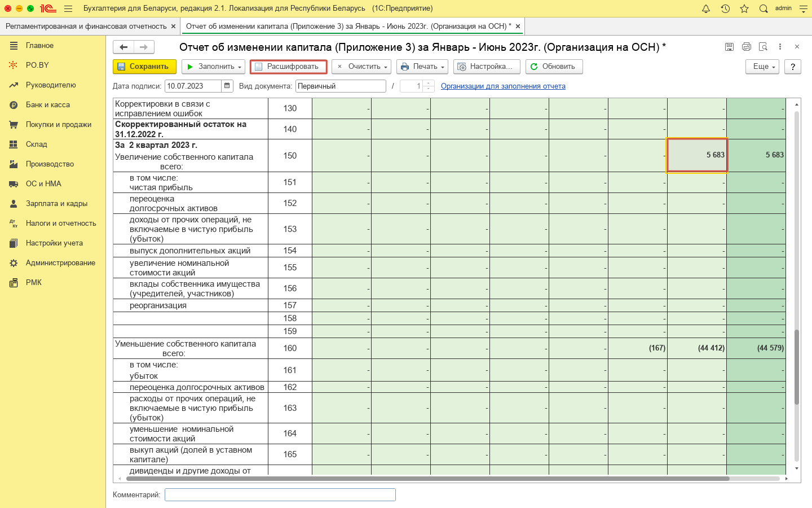Switch to Регламентированная и финансовая отчетность tab
812x508 pixels.
pyautogui.click(x=86, y=26)
